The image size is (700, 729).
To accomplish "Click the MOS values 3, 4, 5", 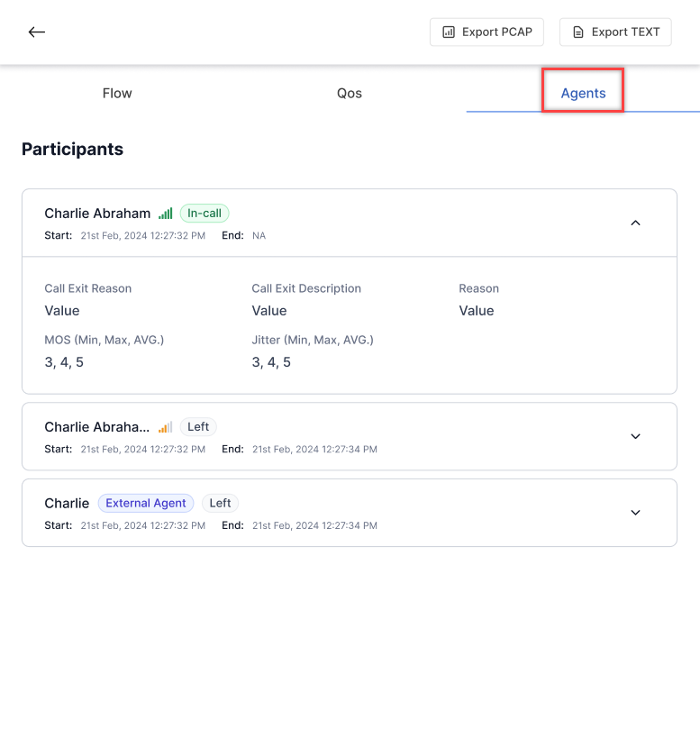I will 64,362.
